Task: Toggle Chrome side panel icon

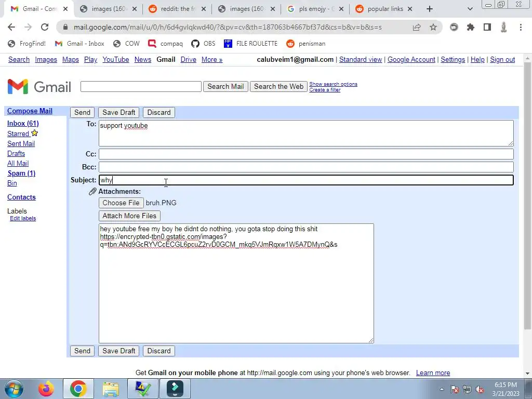Action: [487, 27]
